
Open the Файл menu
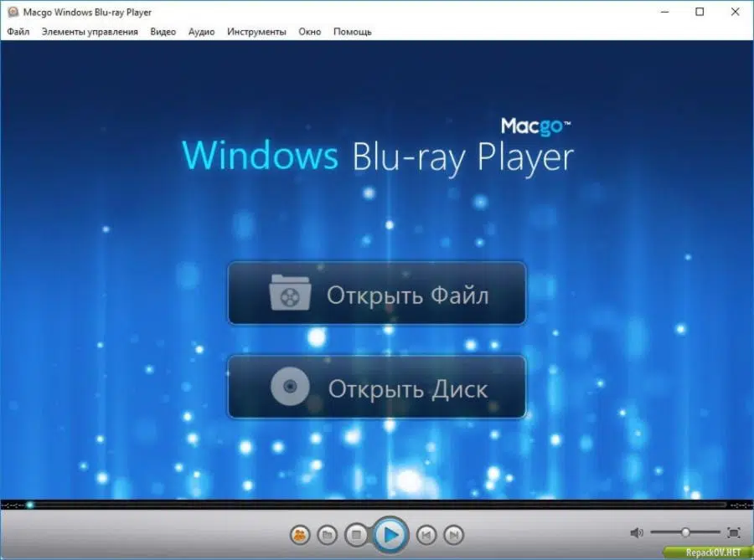[x=18, y=32]
